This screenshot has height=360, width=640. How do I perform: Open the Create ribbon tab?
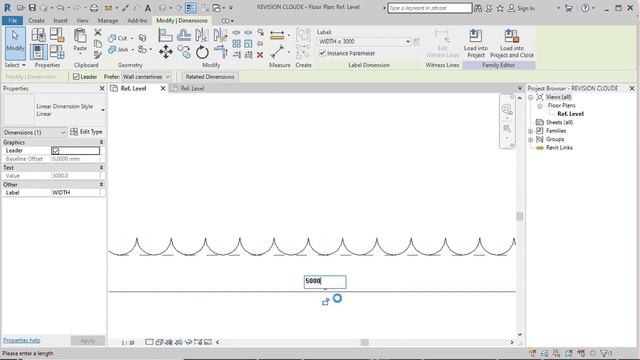pos(36,20)
